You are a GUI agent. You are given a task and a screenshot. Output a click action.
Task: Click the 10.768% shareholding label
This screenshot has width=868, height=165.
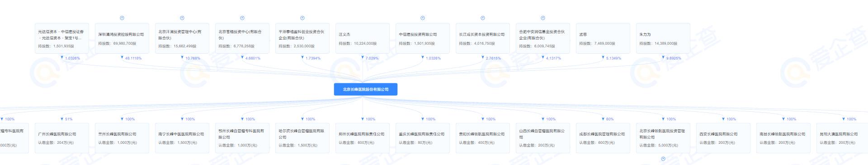(193, 58)
